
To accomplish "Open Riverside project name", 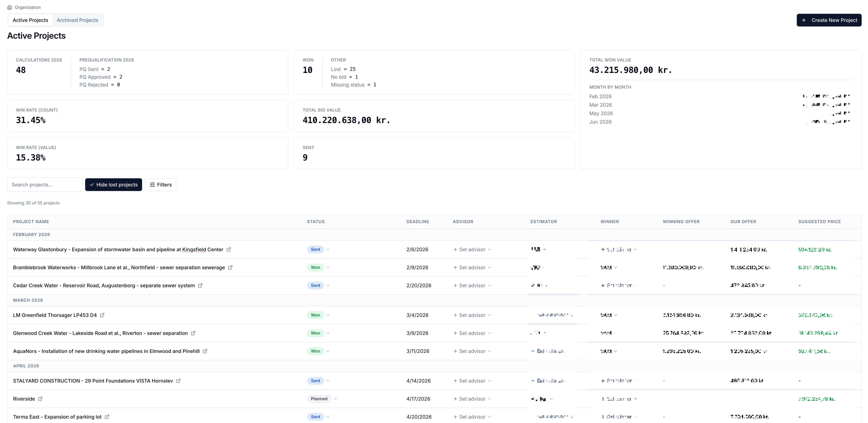I will (x=24, y=399).
